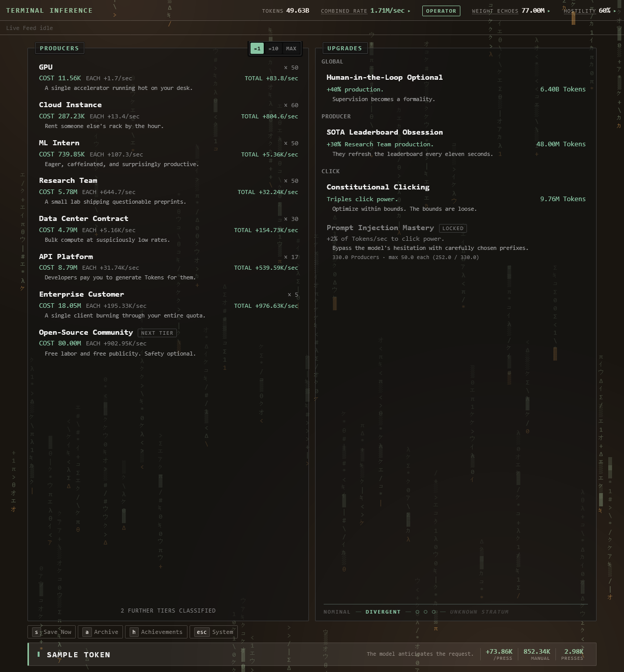
Task: Purchase SOTA Leaderboard Obsession upgrade
Action: tap(456, 143)
